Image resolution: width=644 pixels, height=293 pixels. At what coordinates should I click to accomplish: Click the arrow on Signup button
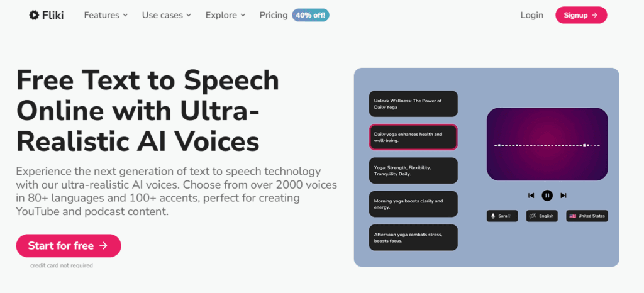595,15
